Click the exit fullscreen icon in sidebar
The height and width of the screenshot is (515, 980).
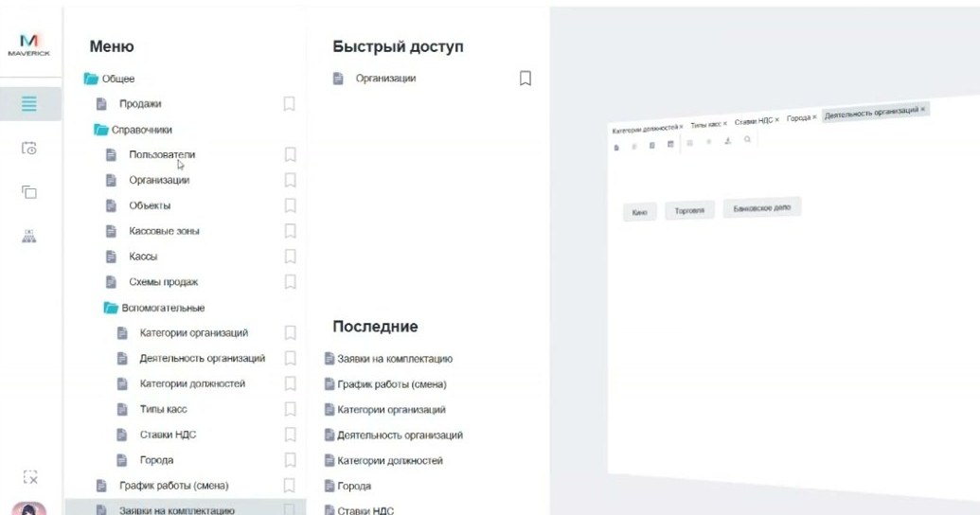30,477
